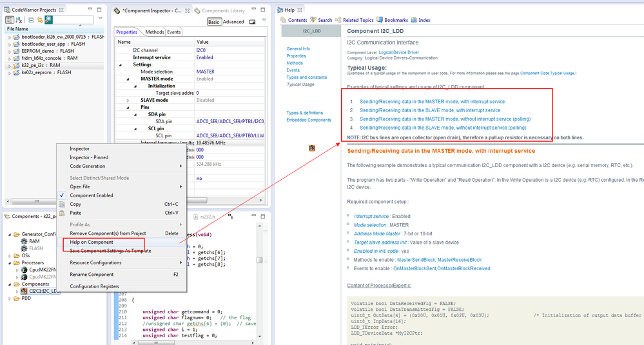Expand the frdm_k64z_console project node
Image resolution: width=644 pixels, height=345 pixels.
[10, 58]
